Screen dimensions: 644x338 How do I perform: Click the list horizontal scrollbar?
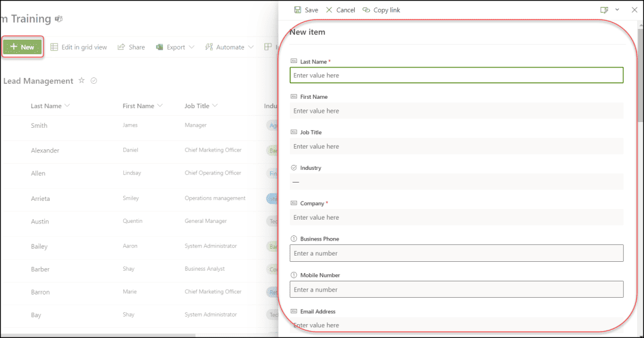point(99,335)
